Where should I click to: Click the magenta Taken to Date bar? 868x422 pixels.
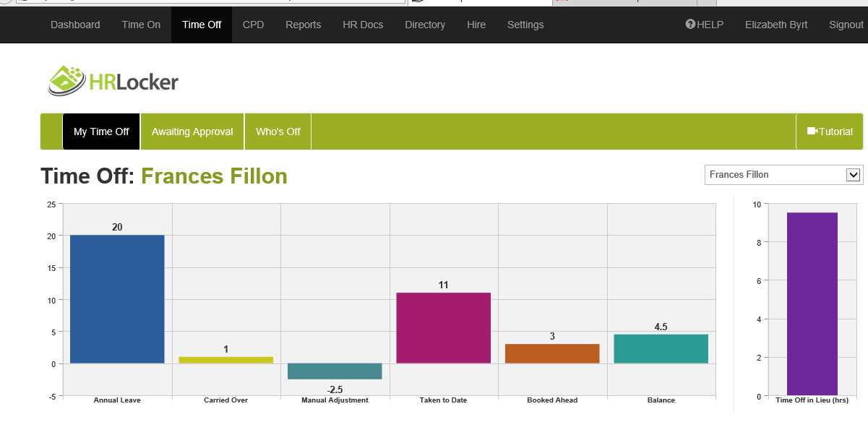tap(444, 328)
